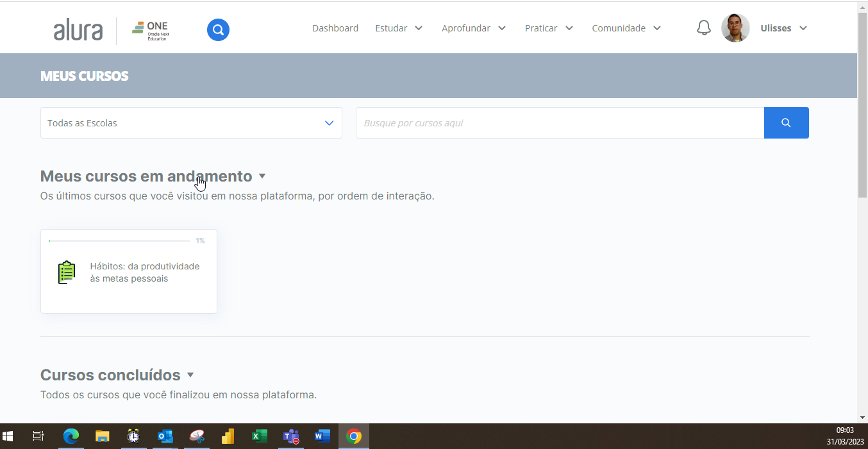Open the Estudar menu
Screen dimensions: 868x449
399,28
